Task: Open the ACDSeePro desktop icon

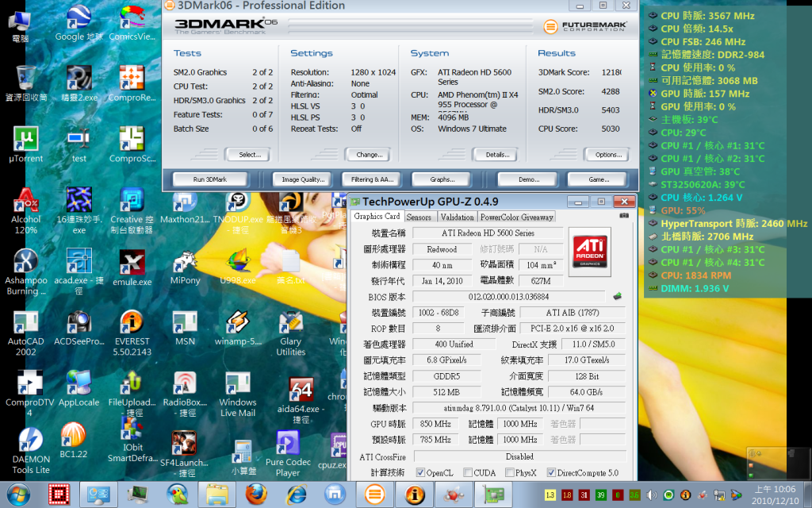Action: (79, 328)
